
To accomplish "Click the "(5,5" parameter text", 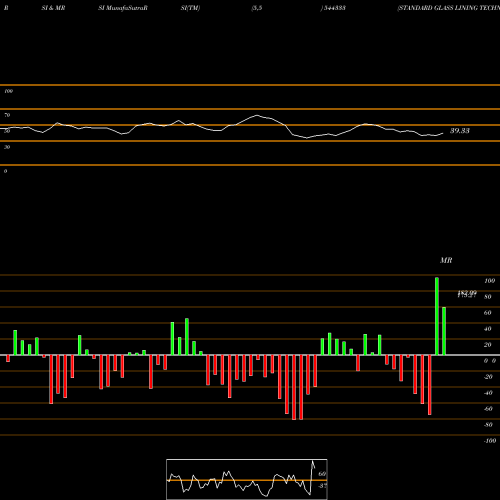I will pyautogui.click(x=257, y=8).
